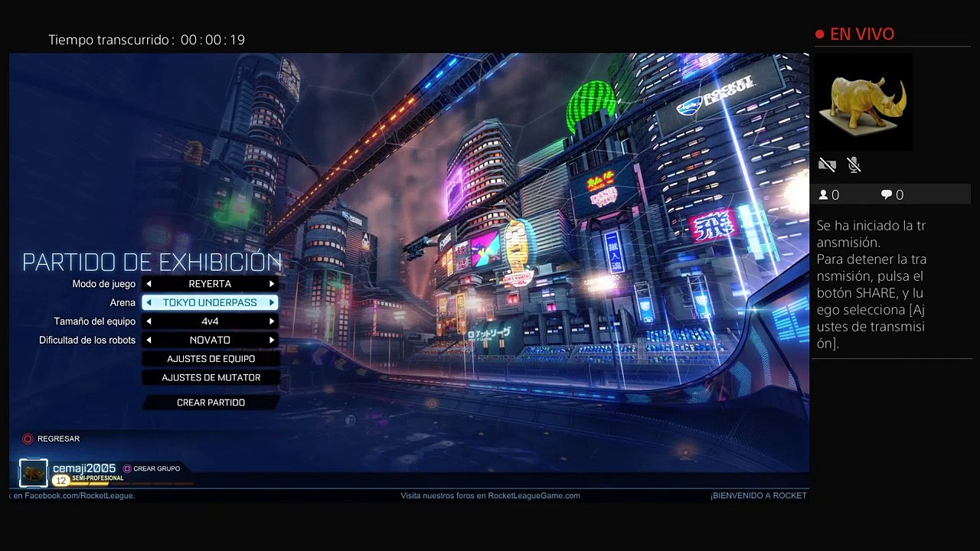Switch to next arena after Tokyo Underpass
Viewport: 980px width, 551px height.
pyautogui.click(x=271, y=302)
